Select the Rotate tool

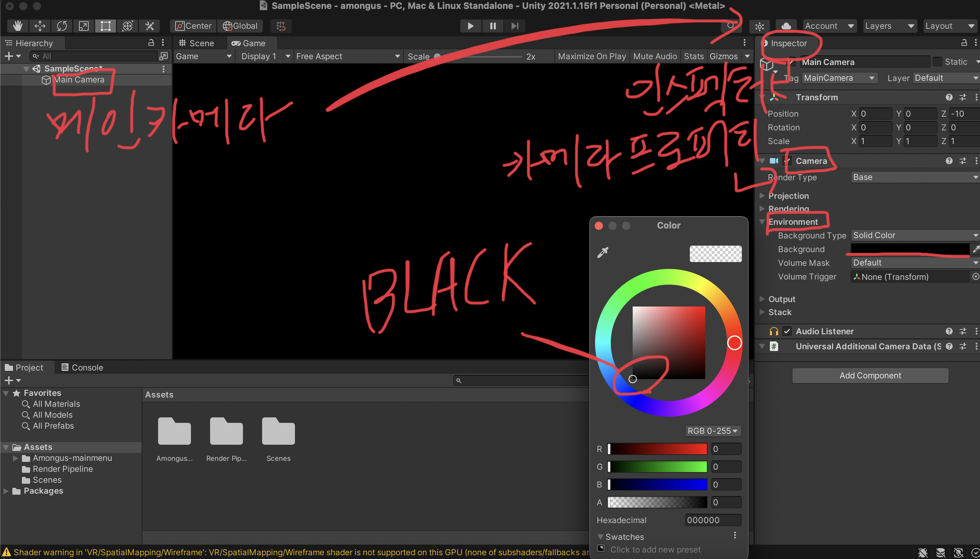pyautogui.click(x=62, y=26)
